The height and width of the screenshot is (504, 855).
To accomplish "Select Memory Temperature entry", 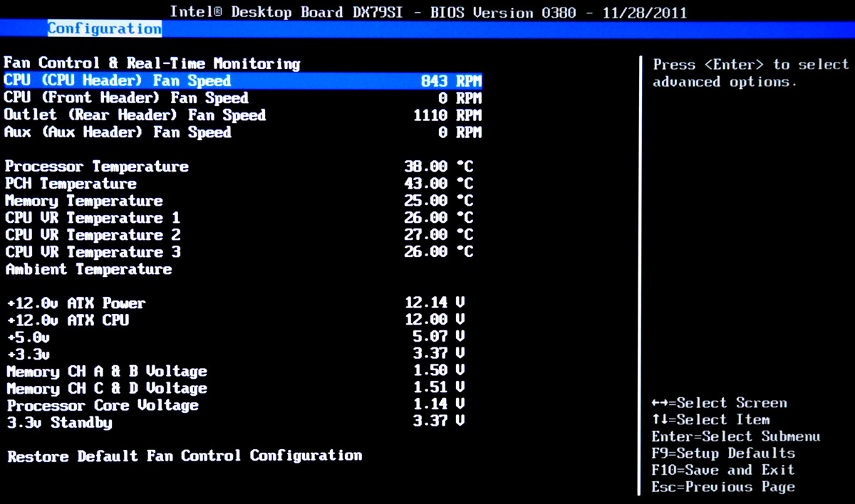I will point(84,201).
